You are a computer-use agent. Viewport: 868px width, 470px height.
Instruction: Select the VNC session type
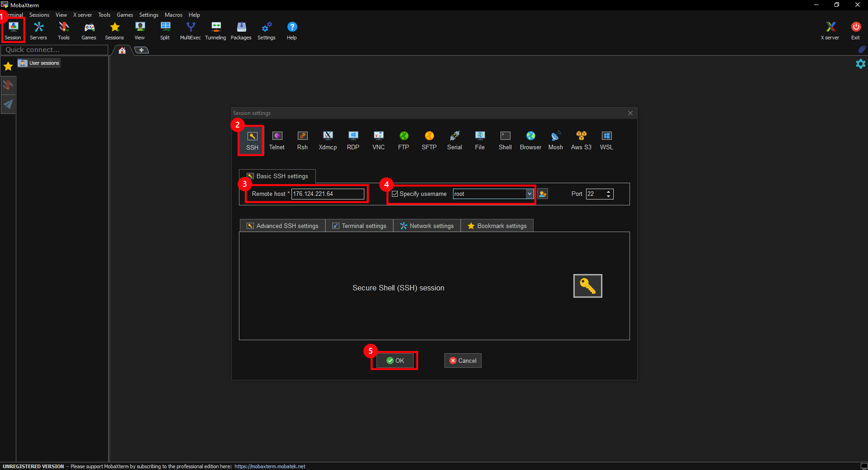[x=378, y=141]
